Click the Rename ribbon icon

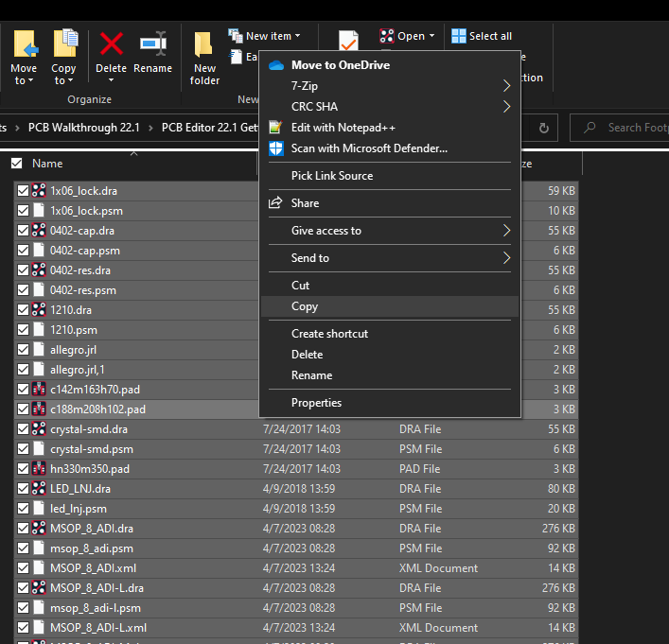[152, 44]
